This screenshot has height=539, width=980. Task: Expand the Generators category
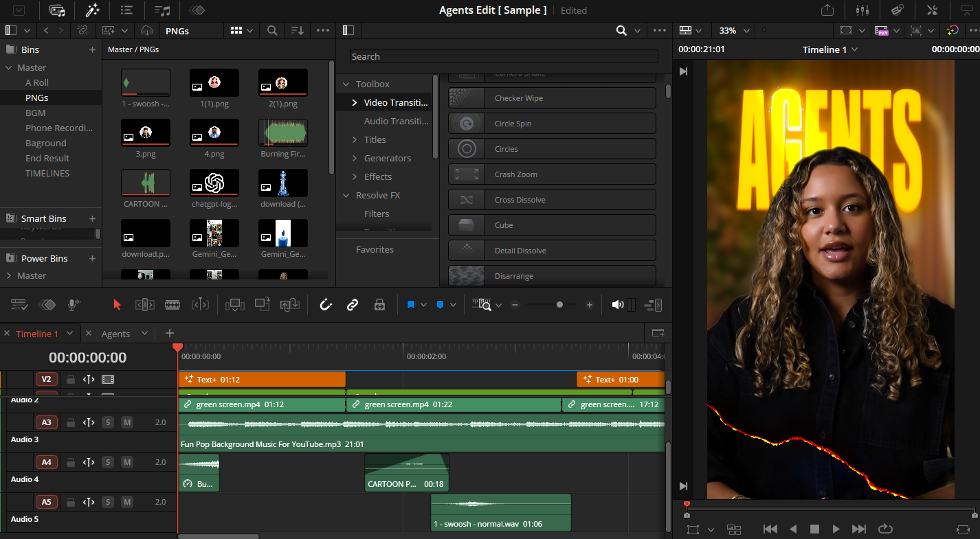[x=355, y=158]
